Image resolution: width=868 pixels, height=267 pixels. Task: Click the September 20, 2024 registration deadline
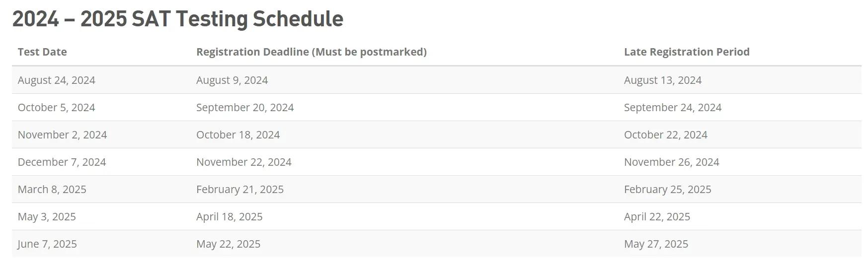pyautogui.click(x=245, y=108)
